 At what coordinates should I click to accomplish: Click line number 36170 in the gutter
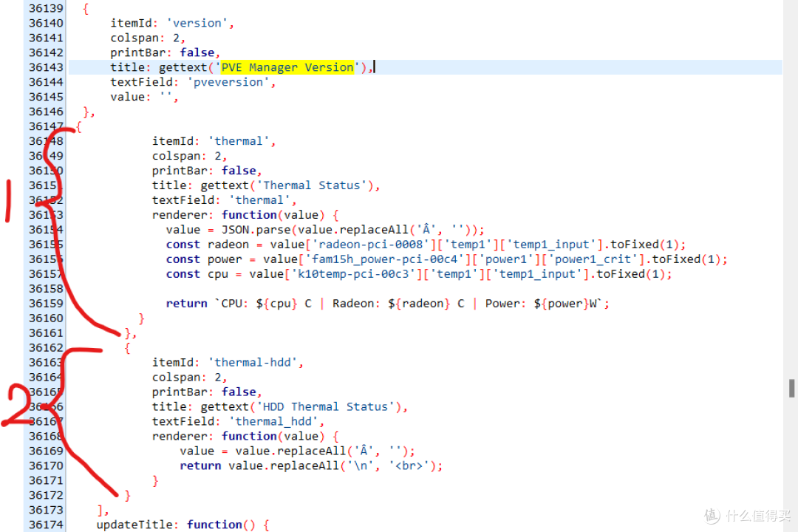pyautogui.click(x=46, y=465)
